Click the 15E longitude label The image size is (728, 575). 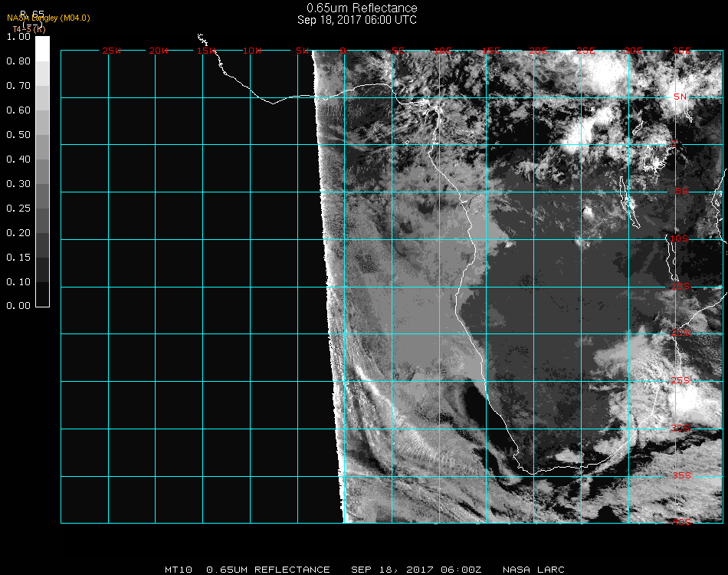(x=490, y=51)
